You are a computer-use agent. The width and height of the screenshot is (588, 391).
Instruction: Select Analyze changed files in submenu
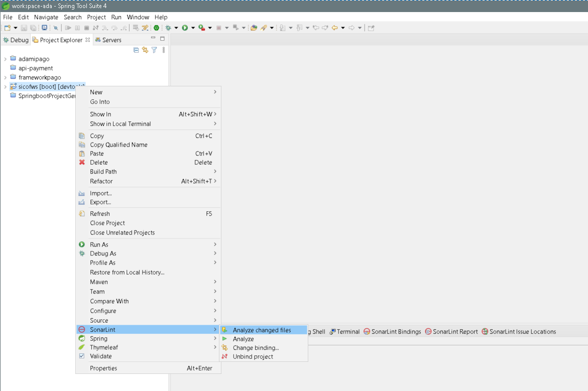click(x=262, y=330)
